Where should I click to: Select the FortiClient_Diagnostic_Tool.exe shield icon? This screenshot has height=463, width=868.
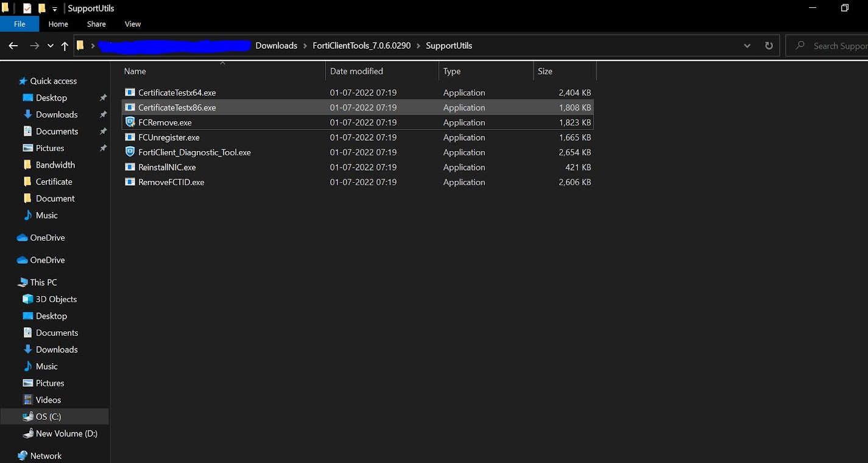coord(130,152)
